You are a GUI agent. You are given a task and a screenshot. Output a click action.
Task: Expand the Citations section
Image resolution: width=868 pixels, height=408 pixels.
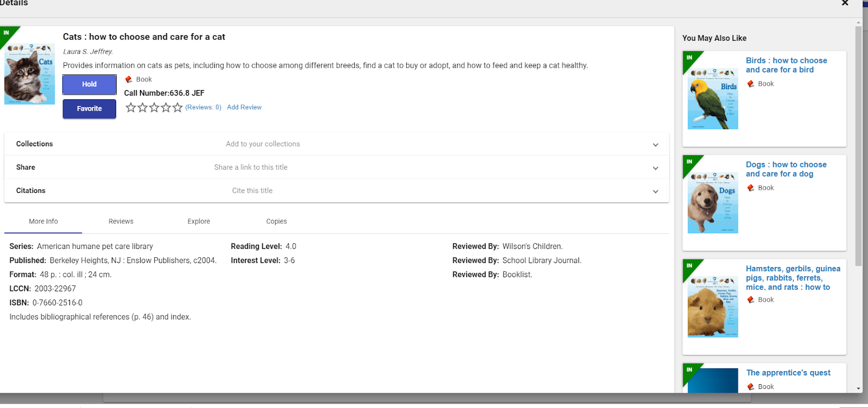(655, 191)
